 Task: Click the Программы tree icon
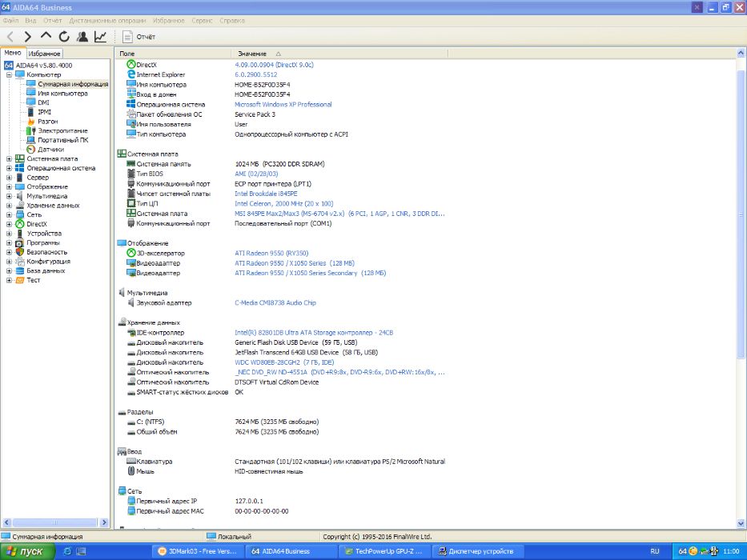coord(19,243)
